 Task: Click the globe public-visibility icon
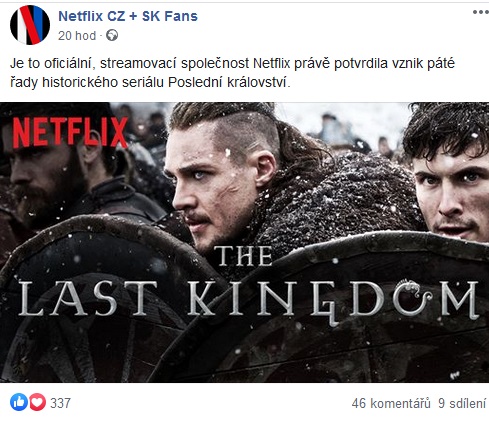point(112,35)
